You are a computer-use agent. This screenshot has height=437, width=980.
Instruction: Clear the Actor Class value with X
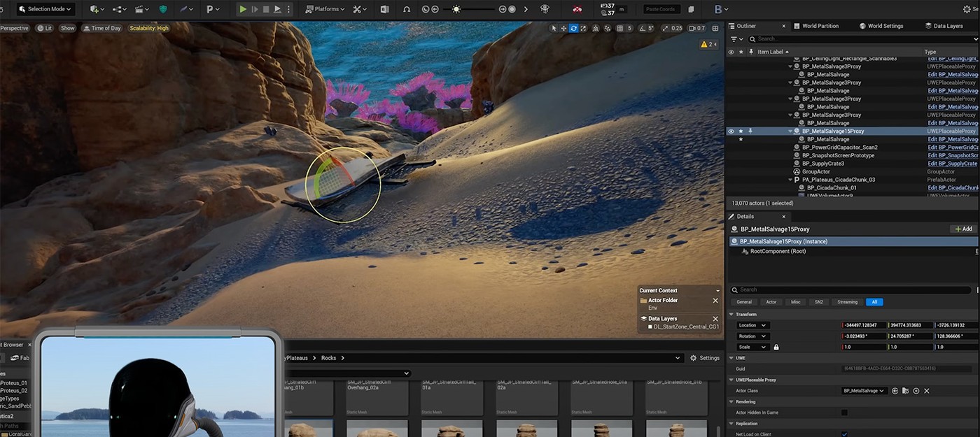pos(927,391)
